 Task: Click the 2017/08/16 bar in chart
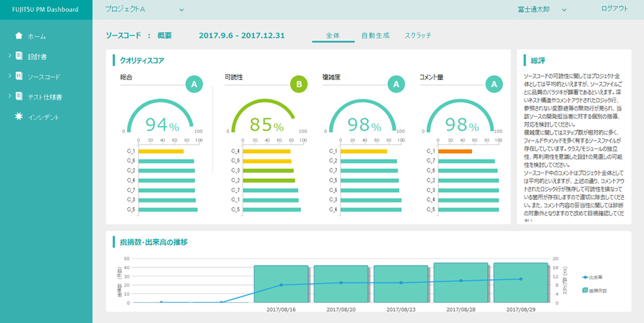pos(281,283)
